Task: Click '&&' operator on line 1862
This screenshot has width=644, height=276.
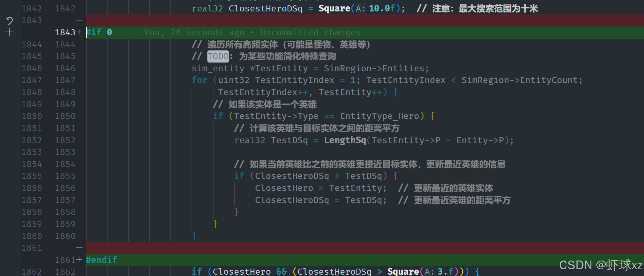Action: click(281, 272)
